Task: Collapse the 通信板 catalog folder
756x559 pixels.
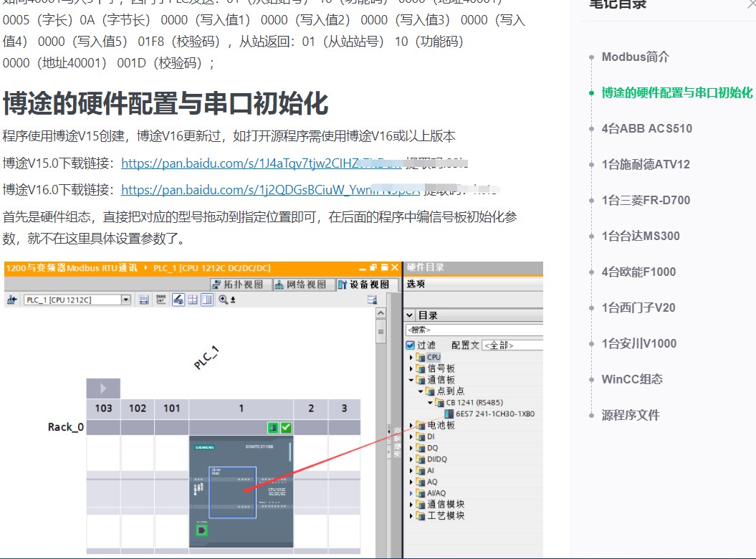Action: (411, 380)
